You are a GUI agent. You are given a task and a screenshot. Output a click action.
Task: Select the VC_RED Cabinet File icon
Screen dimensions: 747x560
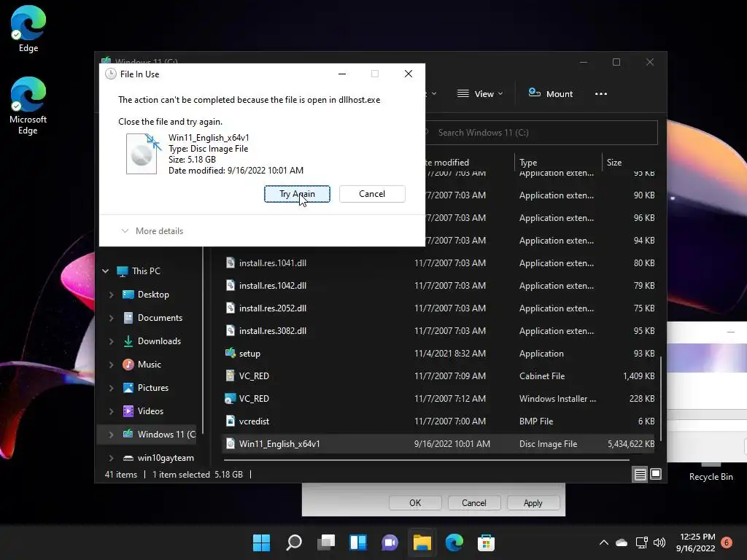(230, 376)
